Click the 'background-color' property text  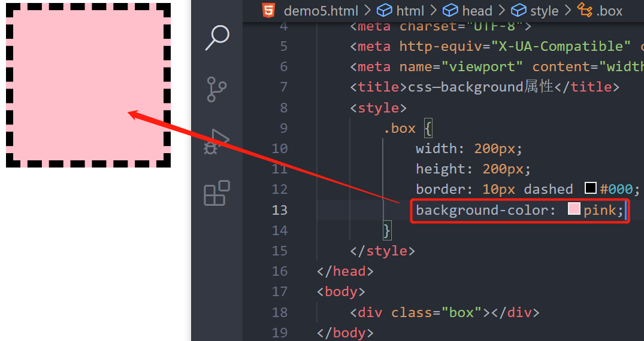pos(482,210)
